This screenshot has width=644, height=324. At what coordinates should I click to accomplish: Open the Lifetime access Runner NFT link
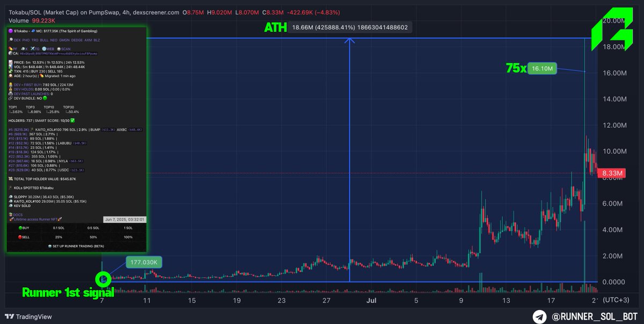[x=35, y=220]
